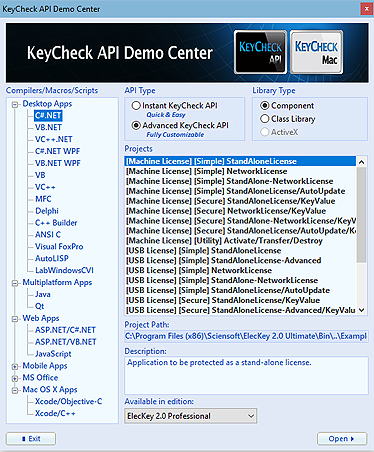This screenshot has height=452, width=374.
Task: Select [Machine License] [Simple] StandAloneLicense project
Action: (x=240, y=161)
